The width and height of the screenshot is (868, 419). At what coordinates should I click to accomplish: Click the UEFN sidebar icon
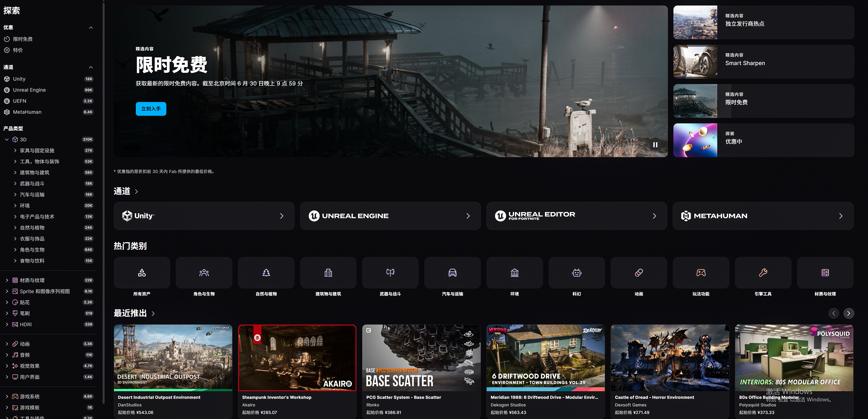pyautogui.click(x=7, y=101)
